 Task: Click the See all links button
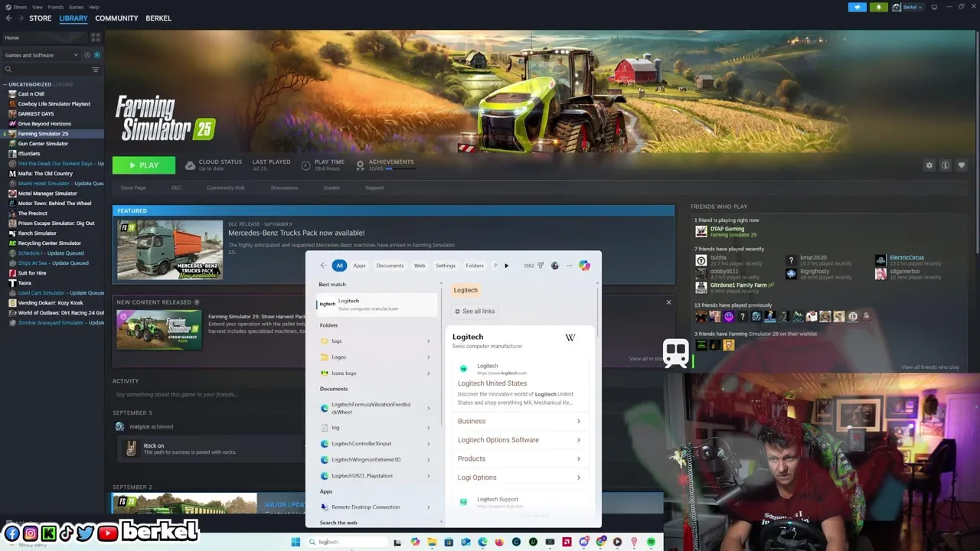pyautogui.click(x=474, y=311)
